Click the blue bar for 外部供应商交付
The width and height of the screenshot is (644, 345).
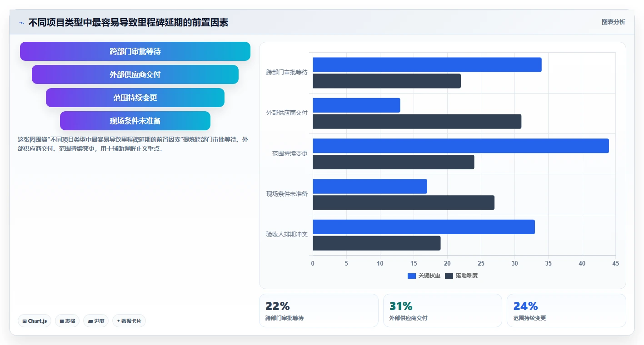click(356, 105)
